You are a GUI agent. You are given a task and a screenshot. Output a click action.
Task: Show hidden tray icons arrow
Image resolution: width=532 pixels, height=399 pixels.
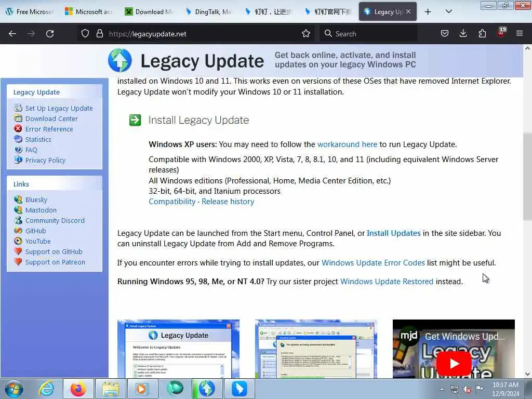click(x=442, y=390)
